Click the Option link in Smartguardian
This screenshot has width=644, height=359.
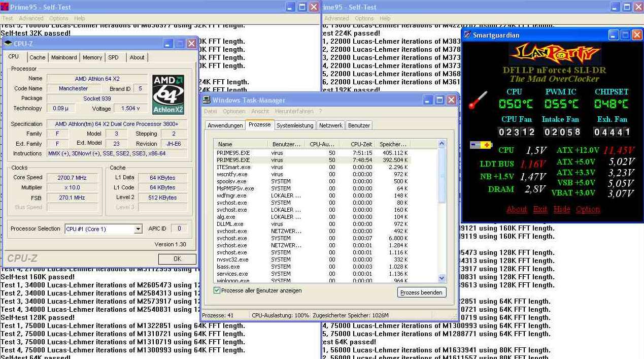(588, 209)
